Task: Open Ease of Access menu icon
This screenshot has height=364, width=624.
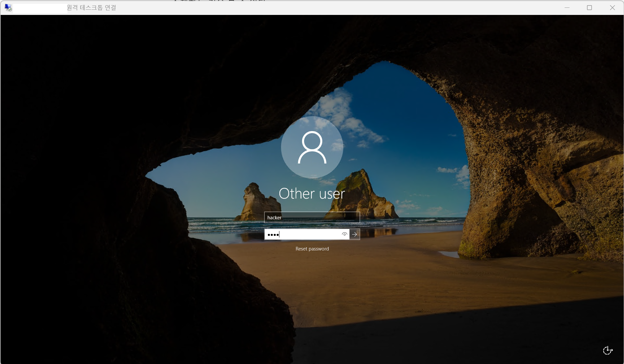Action: coord(607,350)
